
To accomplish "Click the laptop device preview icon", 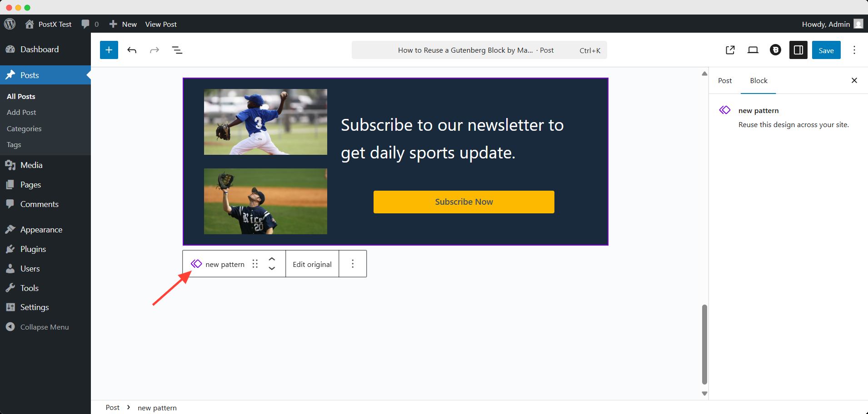I will [753, 50].
